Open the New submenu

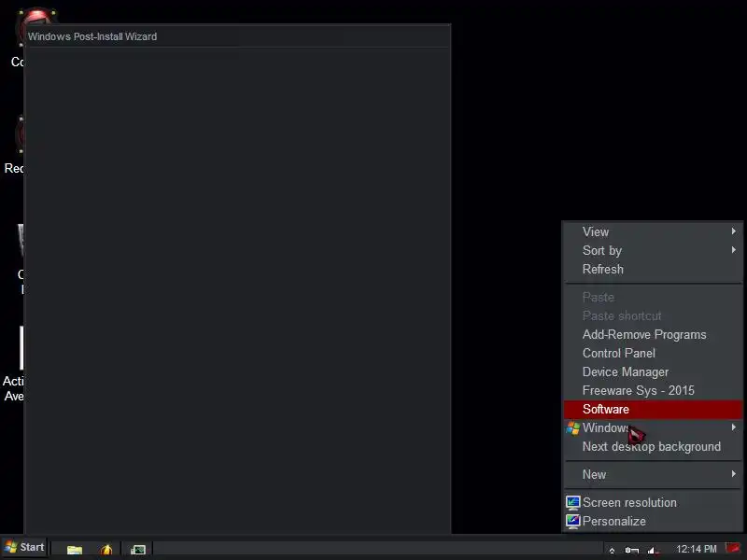pyautogui.click(x=653, y=474)
